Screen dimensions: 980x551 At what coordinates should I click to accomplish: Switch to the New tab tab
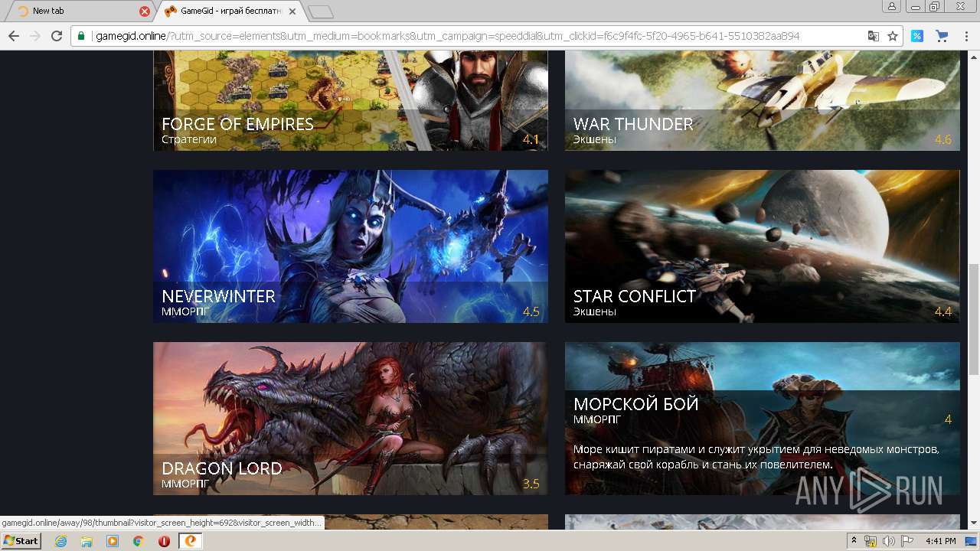(80, 11)
